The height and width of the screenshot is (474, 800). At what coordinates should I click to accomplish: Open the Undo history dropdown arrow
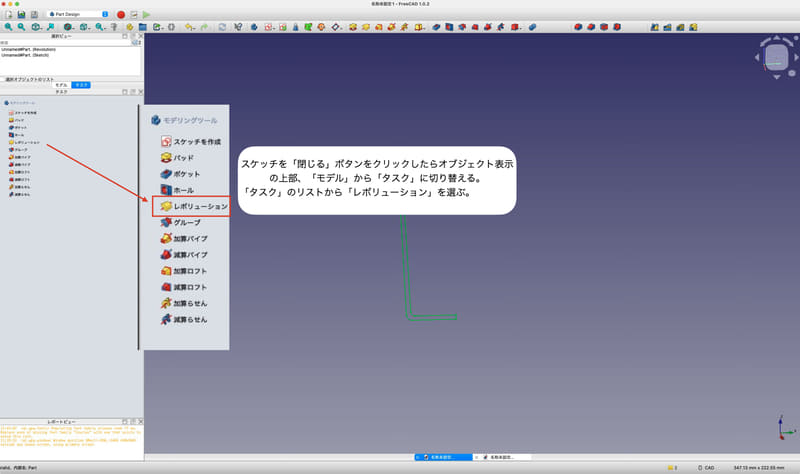(x=194, y=28)
